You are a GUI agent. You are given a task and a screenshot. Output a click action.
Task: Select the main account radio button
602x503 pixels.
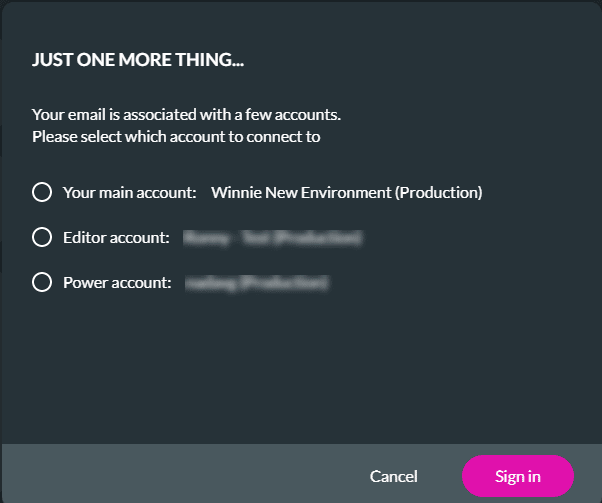[x=42, y=192]
